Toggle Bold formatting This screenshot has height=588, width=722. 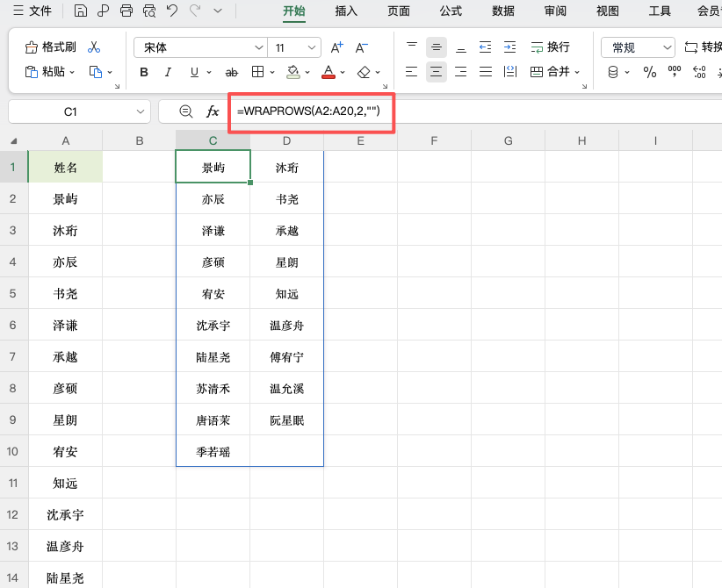pos(144,72)
